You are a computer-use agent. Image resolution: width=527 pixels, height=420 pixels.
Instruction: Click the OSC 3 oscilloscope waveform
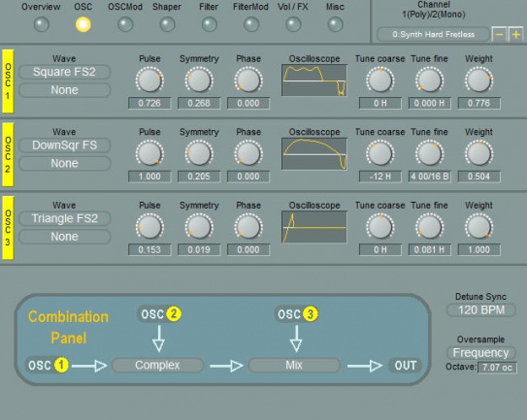click(314, 227)
